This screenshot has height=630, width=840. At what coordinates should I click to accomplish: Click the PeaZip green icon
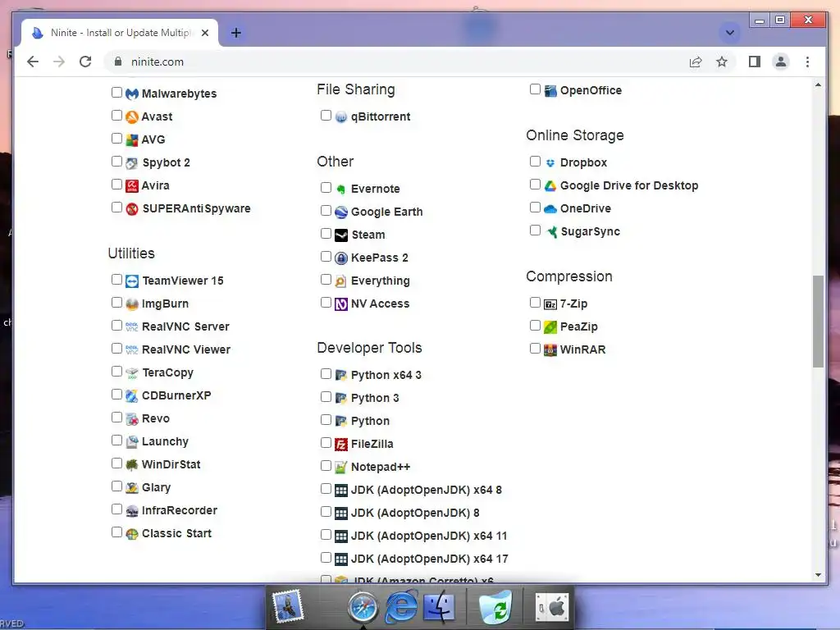[550, 327]
